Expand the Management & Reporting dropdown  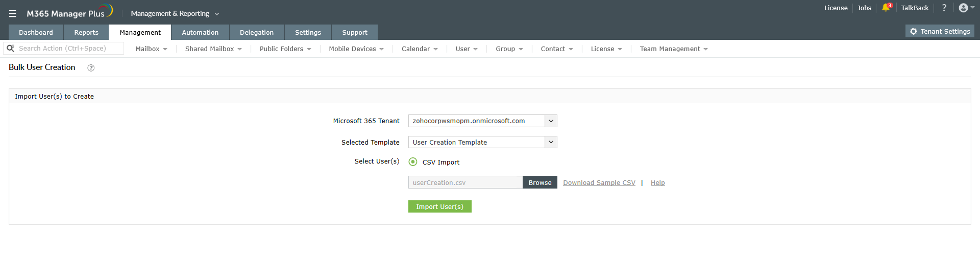pos(175,14)
